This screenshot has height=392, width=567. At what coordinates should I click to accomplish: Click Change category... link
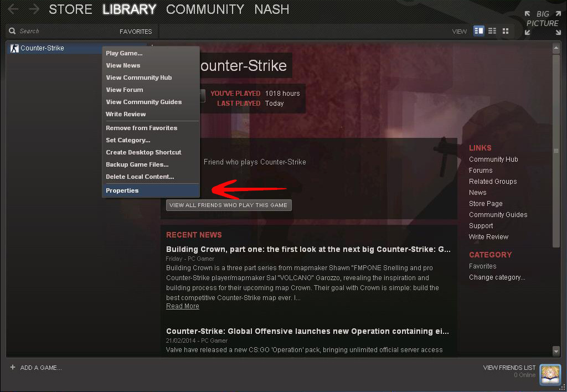(497, 277)
